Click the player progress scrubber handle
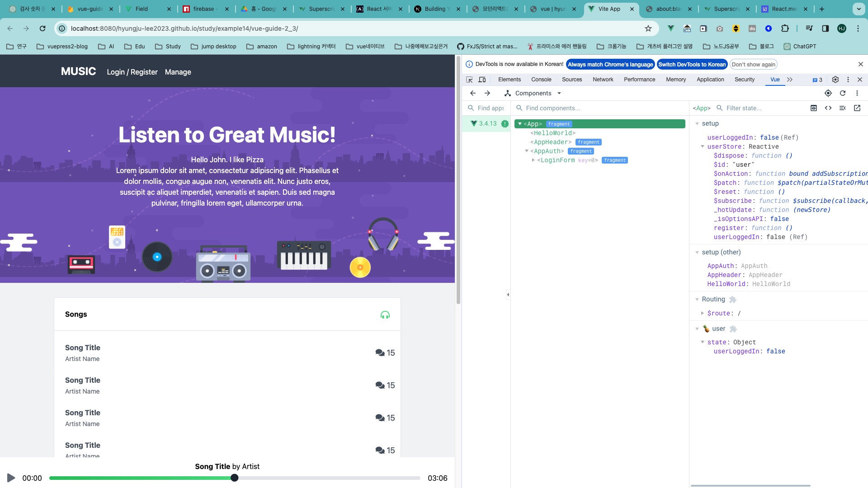The image size is (868, 488). 234,478
